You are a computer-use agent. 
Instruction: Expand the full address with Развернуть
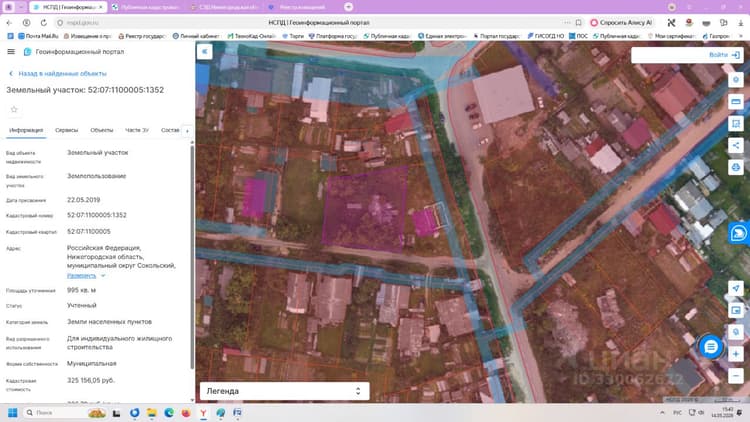point(81,276)
